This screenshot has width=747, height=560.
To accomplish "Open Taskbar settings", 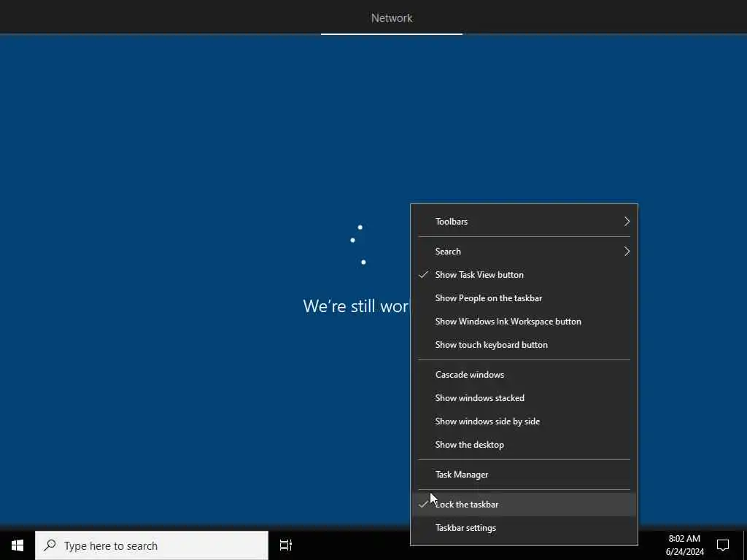I will 524,528.
